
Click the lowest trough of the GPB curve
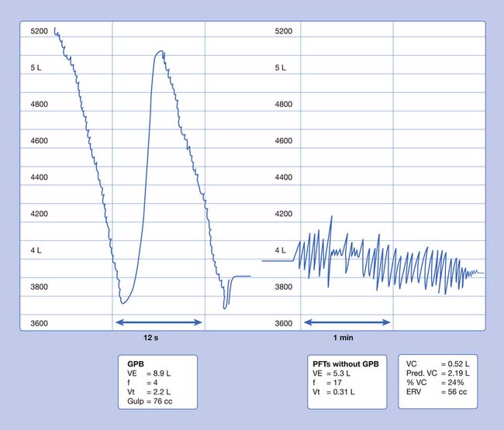pyautogui.click(x=123, y=303)
